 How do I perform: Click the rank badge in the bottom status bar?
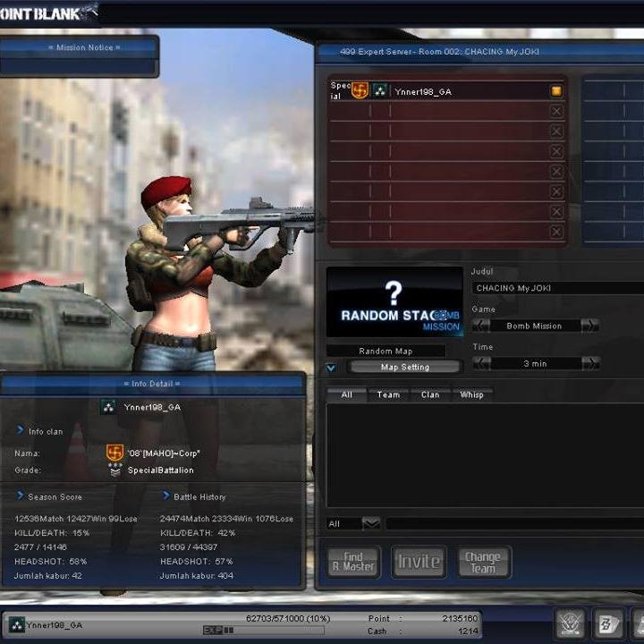(16, 625)
